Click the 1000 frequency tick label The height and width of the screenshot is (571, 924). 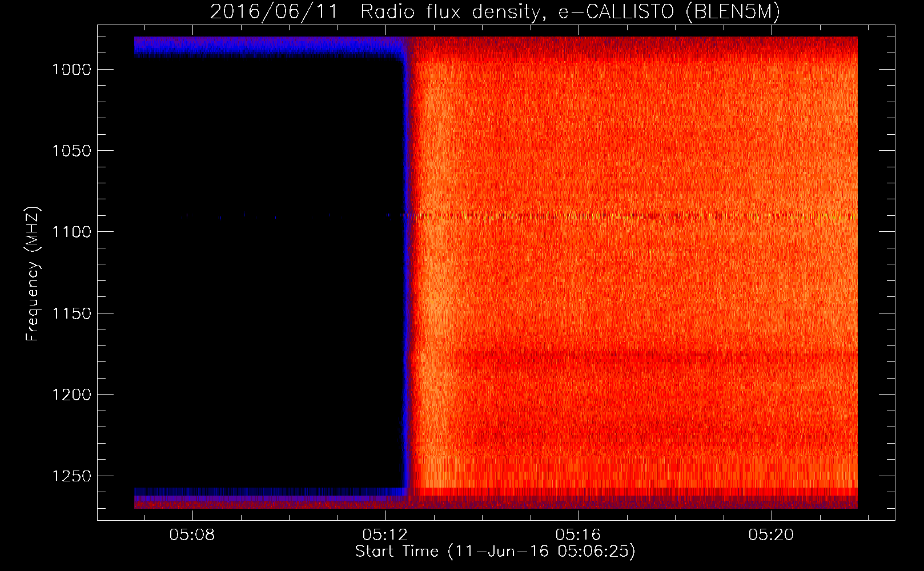71,70
